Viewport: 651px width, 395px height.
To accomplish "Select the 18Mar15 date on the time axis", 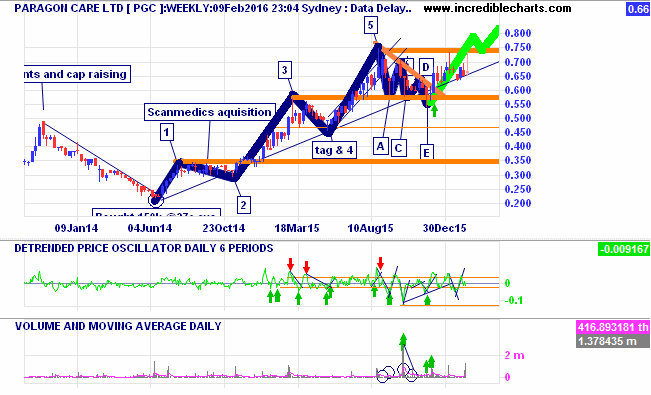I will (297, 228).
